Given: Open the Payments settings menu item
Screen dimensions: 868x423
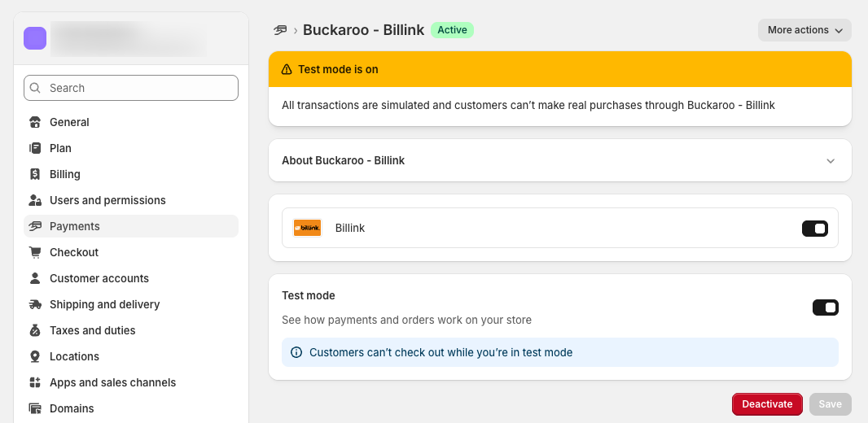Looking at the screenshot, I should pyautogui.click(x=75, y=226).
